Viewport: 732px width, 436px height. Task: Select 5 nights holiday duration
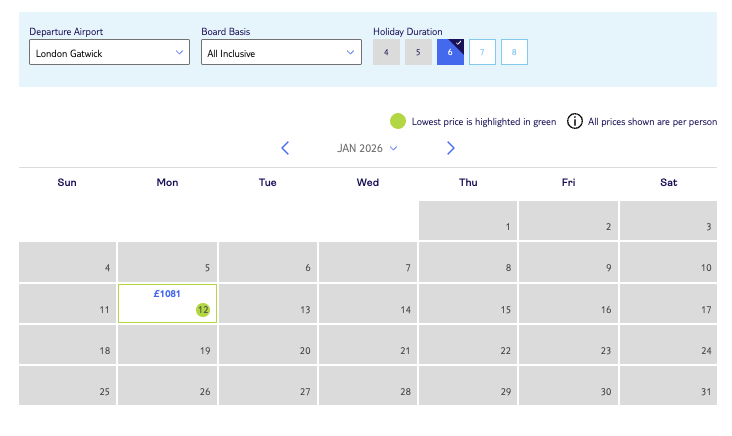(x=418, y=52)
